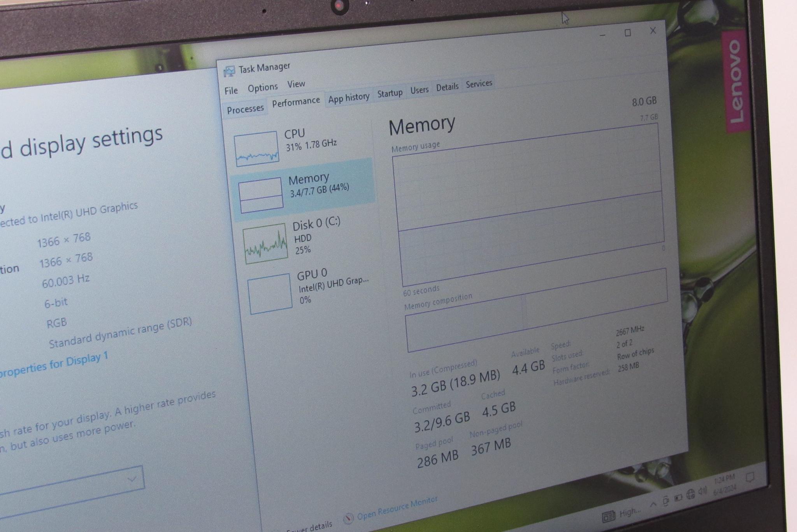Click the Open Resource Monitor link
The image size is (797, 532).
pos(397,508)
